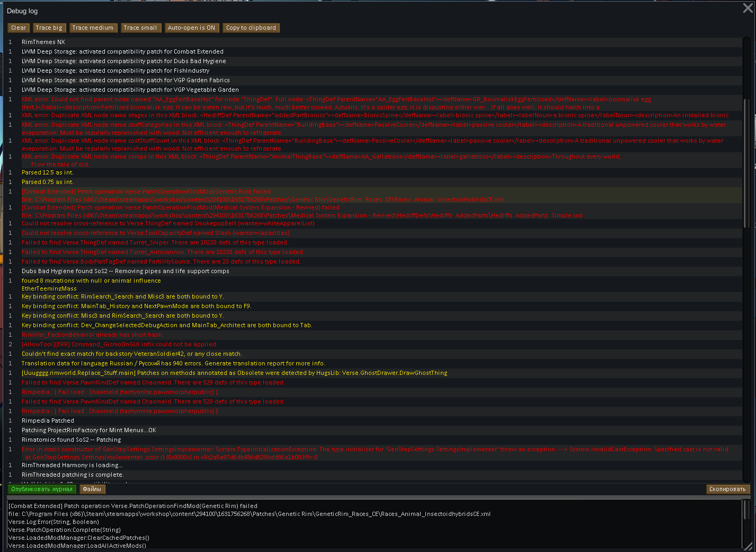Select the RimSearch_Search and Misc3 key conflict
Viewport: 756px width, 552px height.
tap(375, 297)
